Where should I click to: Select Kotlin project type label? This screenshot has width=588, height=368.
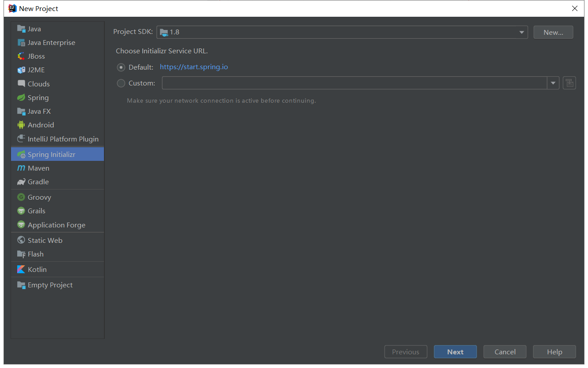(37, 269)
